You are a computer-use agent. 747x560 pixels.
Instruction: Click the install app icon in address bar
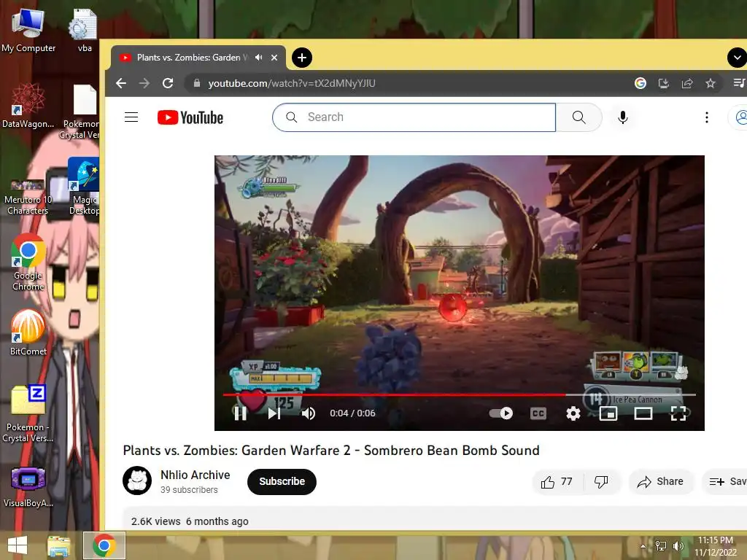pyautogui.click(x=664, y=83)
